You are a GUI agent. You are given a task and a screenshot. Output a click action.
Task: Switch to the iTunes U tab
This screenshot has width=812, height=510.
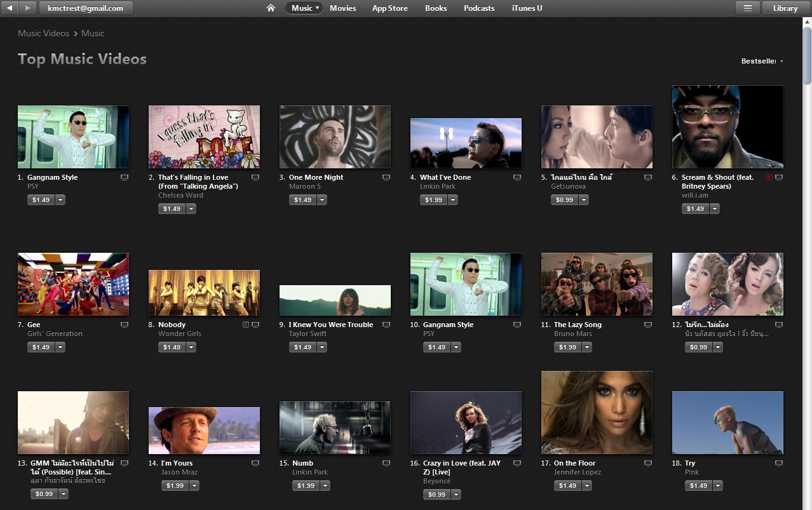pos(527,8)
